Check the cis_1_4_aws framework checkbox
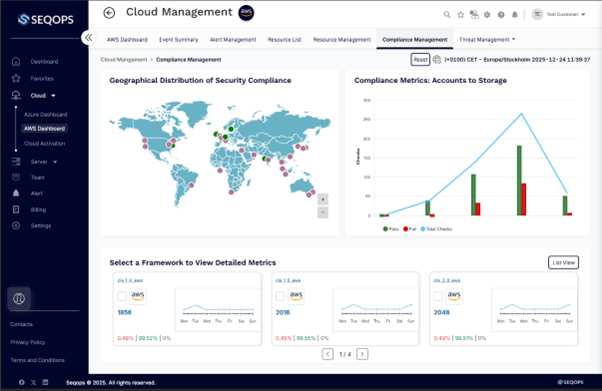Image resolution: width=602 pixels, height=391 pixels. pos(122,296)
